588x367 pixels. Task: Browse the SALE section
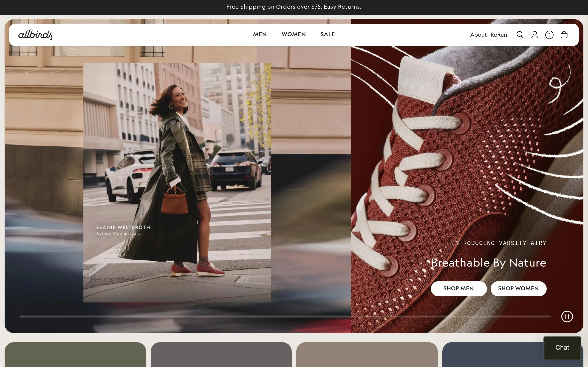(328, 34)
